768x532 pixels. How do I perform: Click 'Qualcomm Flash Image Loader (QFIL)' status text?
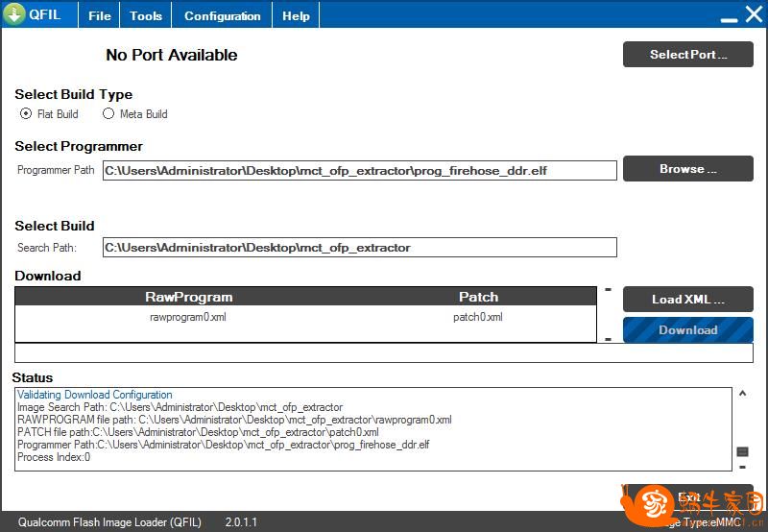[x=109, y=522]
